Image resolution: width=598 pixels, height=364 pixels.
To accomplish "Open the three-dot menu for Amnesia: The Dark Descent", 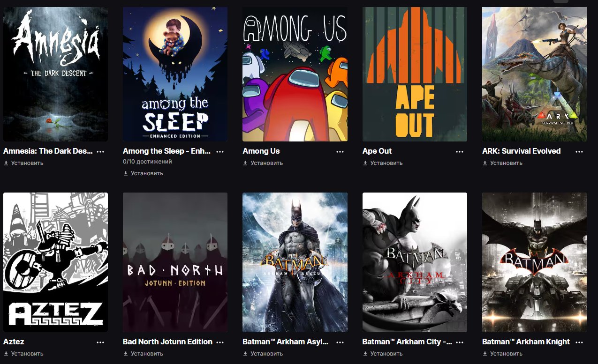I will [100, 152].
